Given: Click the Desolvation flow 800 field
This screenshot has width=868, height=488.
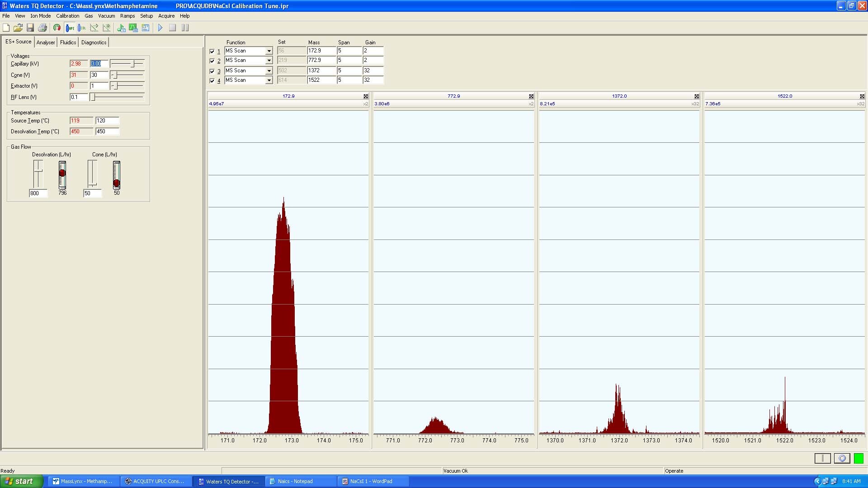Looking at the screenshot, I should pyautogui.click(x=38, y=193).
